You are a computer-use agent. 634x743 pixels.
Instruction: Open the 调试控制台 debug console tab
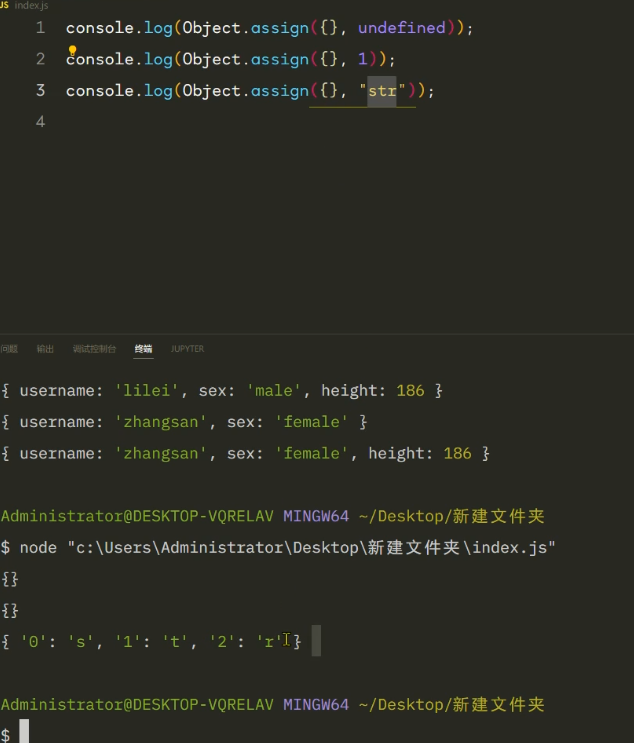pos(94,349)
